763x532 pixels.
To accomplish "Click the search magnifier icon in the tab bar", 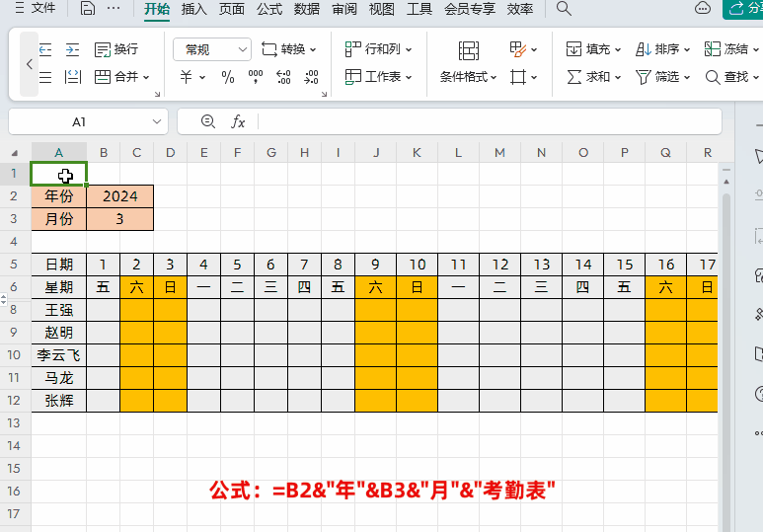I will (564, 8).
